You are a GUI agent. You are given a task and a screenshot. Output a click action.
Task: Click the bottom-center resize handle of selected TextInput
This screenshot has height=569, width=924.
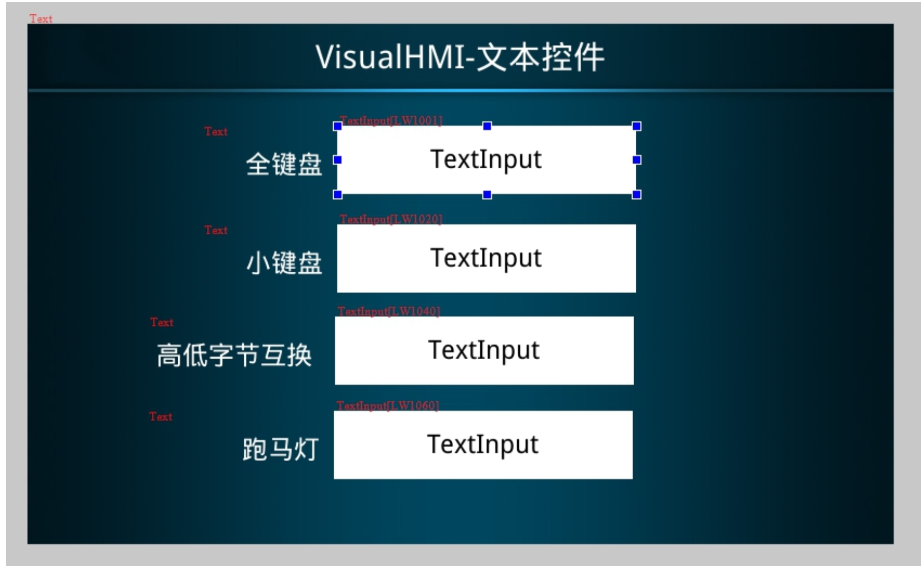pyautogui.click(x=487, y=195)
